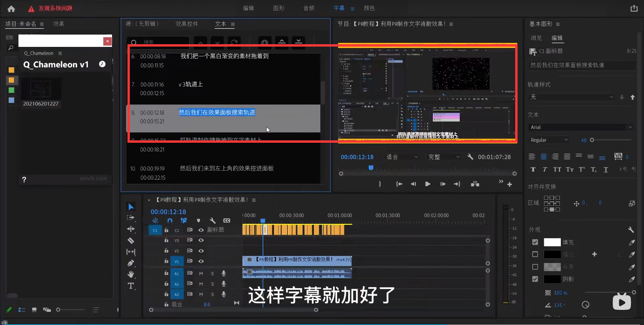Step back one frame in monitor
This screenshot has width=644, height=325.
(x=413, y=184)
